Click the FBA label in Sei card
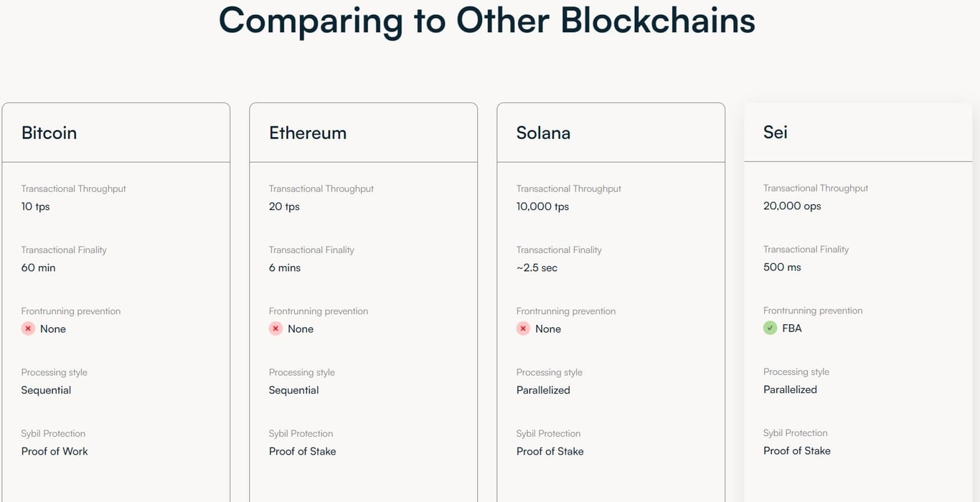 click(792, 328)
